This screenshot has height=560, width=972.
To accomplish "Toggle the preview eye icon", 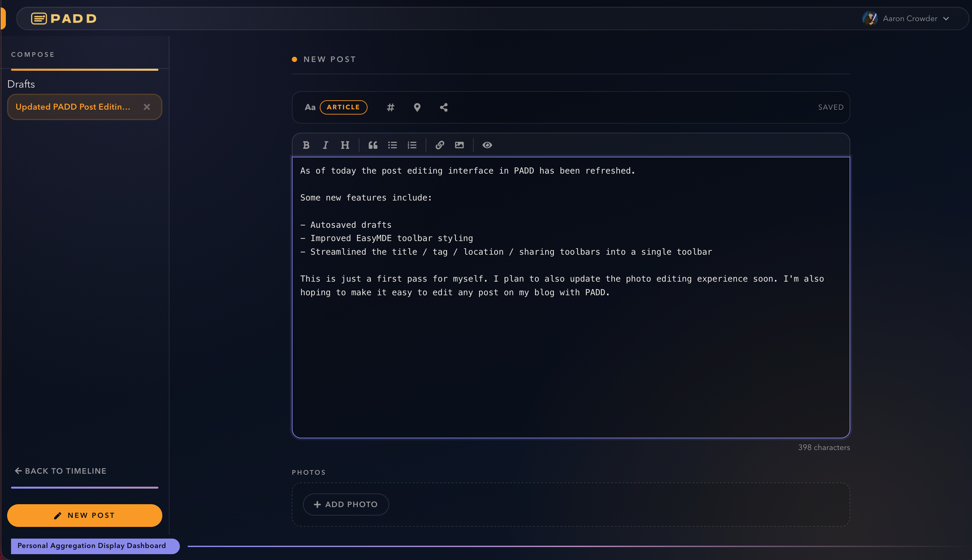I will [x=487, y=145].
